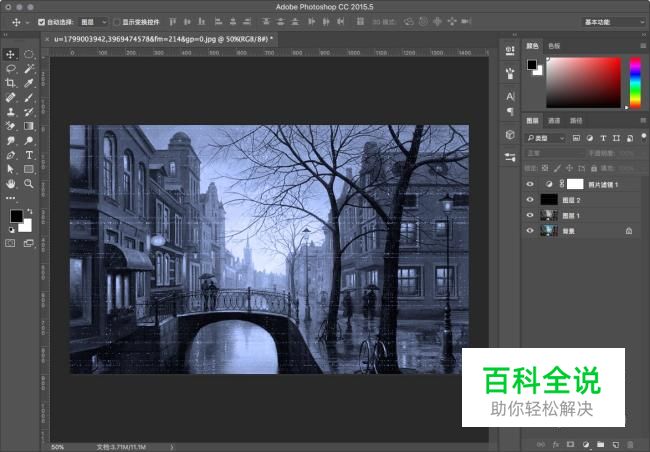Hide the Background layer eye icon
Image resolution: width=650 pixels, height=452 pixels.
click(530, 231)
